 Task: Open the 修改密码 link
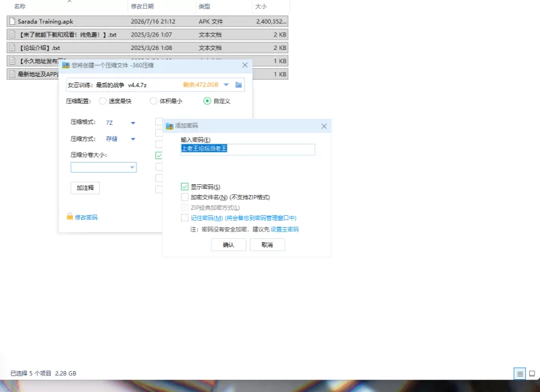pyautogui.click(x=86, y=217)
